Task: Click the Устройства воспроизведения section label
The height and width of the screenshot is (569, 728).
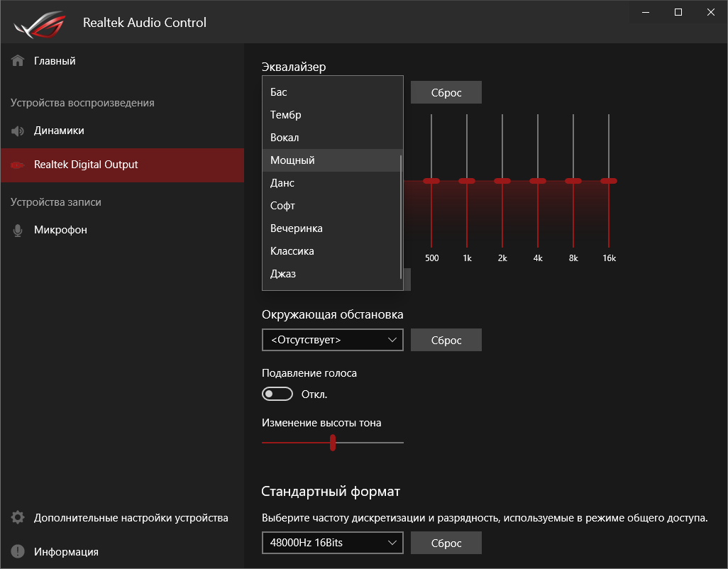Action: (x=82, y=103)
